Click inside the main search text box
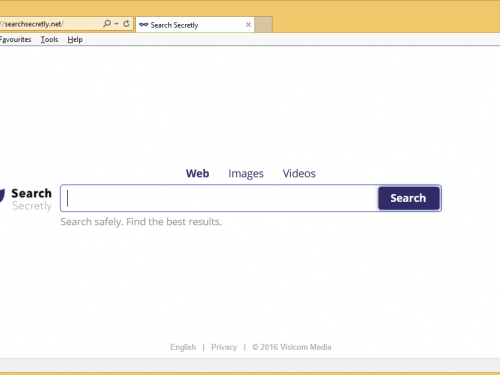500x375 pixels. (x=219, y=198)
